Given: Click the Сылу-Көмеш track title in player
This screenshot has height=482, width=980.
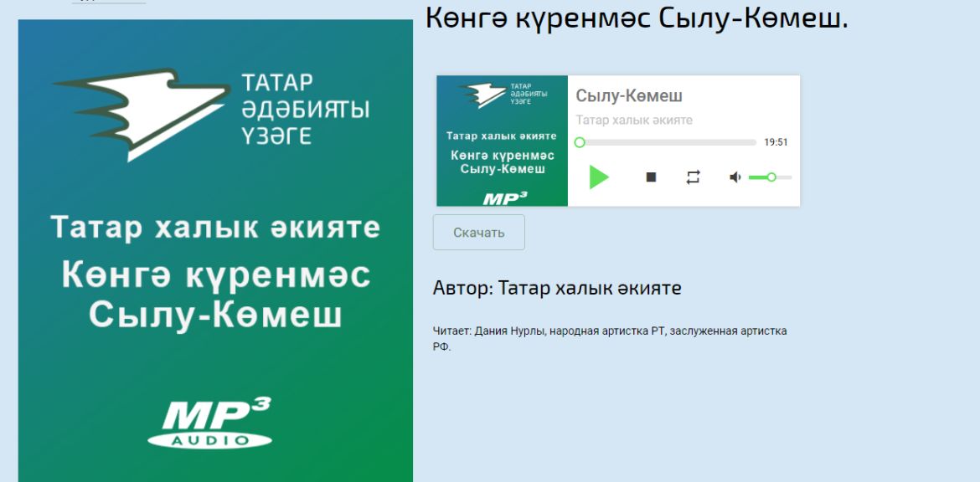Looking at the screenshot, I should (629, 95).
